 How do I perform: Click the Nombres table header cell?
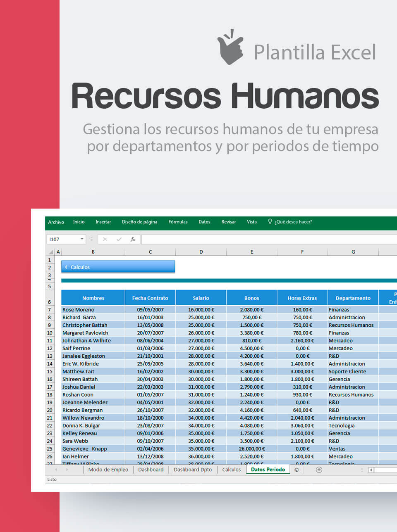pos(93,298)
